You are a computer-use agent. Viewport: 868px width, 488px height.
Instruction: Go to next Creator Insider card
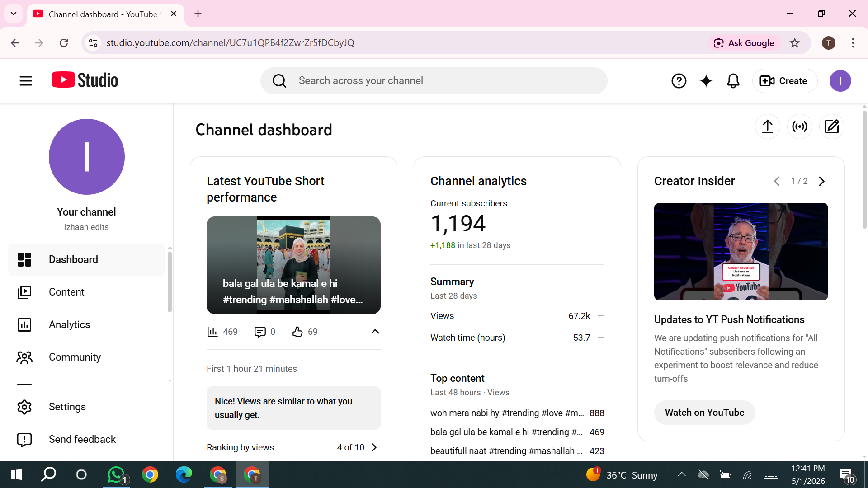[x=821, y=181]
